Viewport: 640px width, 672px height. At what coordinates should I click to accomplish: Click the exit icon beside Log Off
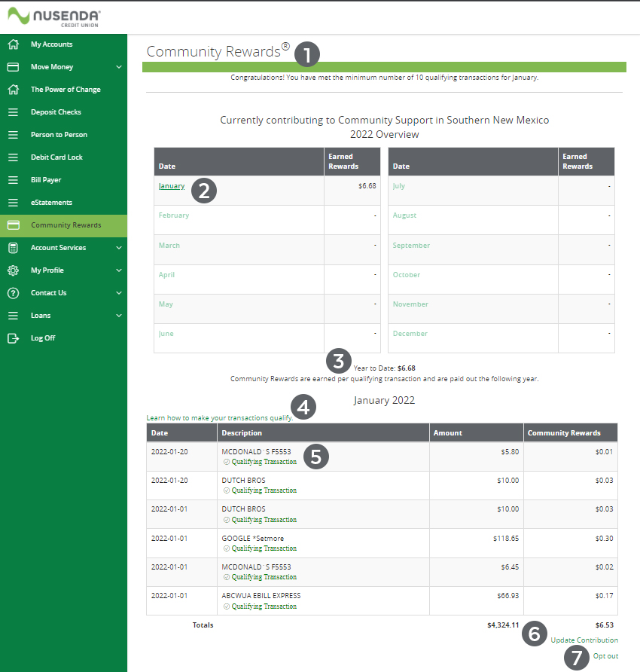pos(14,338)
